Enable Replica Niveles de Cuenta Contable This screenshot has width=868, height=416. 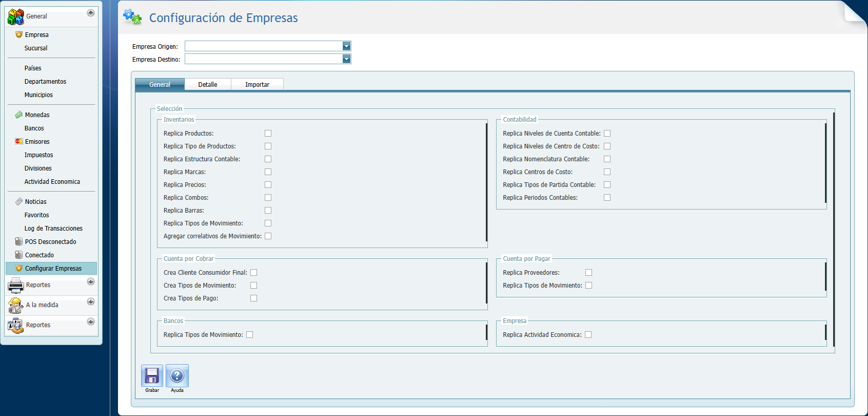pos(607,133)
